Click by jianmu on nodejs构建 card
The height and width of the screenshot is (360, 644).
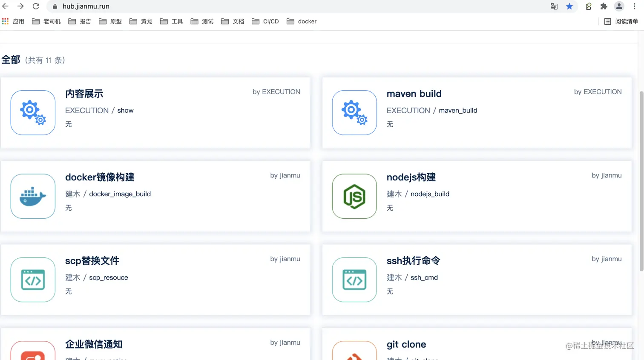point(607,175)
